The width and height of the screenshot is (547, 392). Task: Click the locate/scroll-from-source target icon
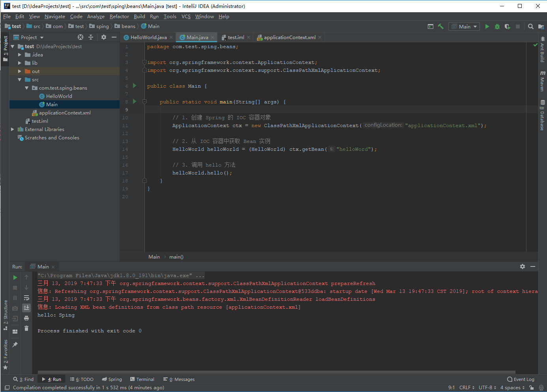pos(81,37)
